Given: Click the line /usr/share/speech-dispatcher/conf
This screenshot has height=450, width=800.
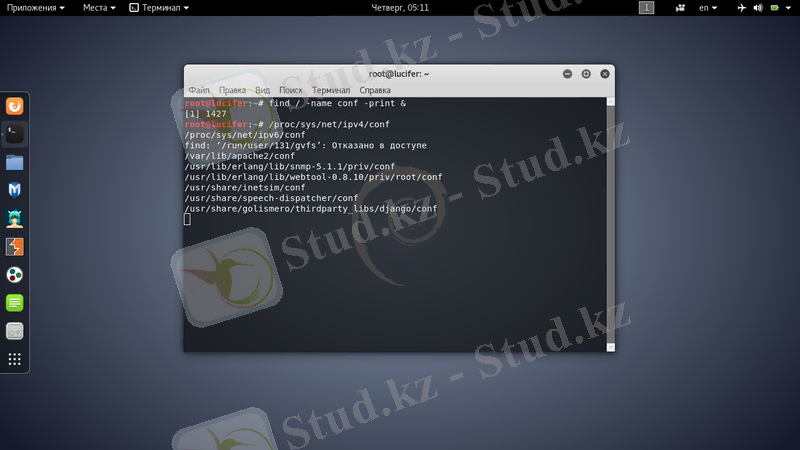Looking at the screenshot, I should [x=271, y=198].
